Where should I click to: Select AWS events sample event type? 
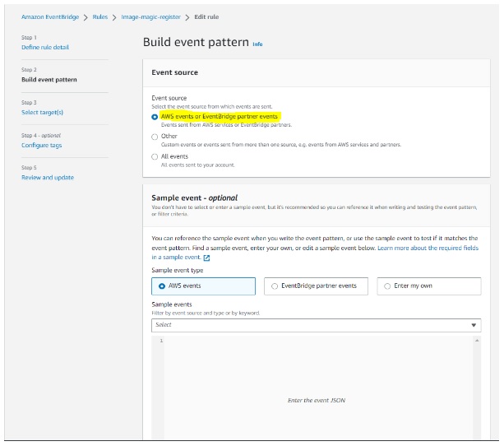(x=203, y=286)
